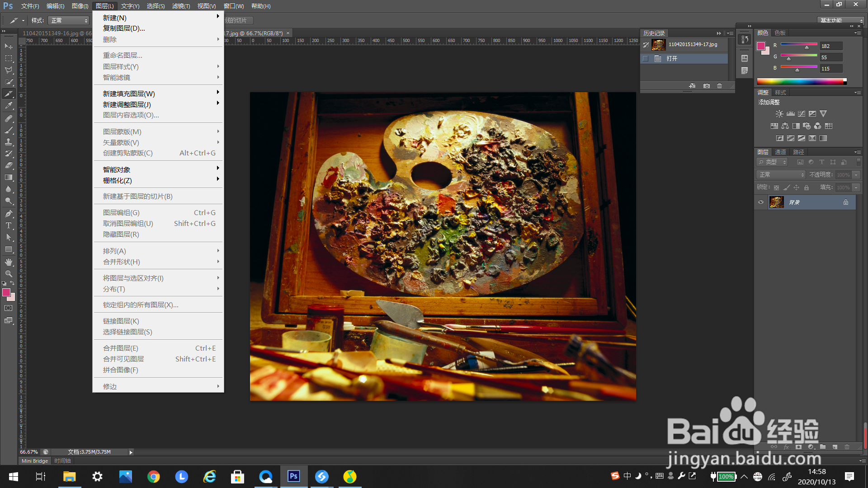
Task: Click the color spectrum ramp bar
Action: click(799, 82)
